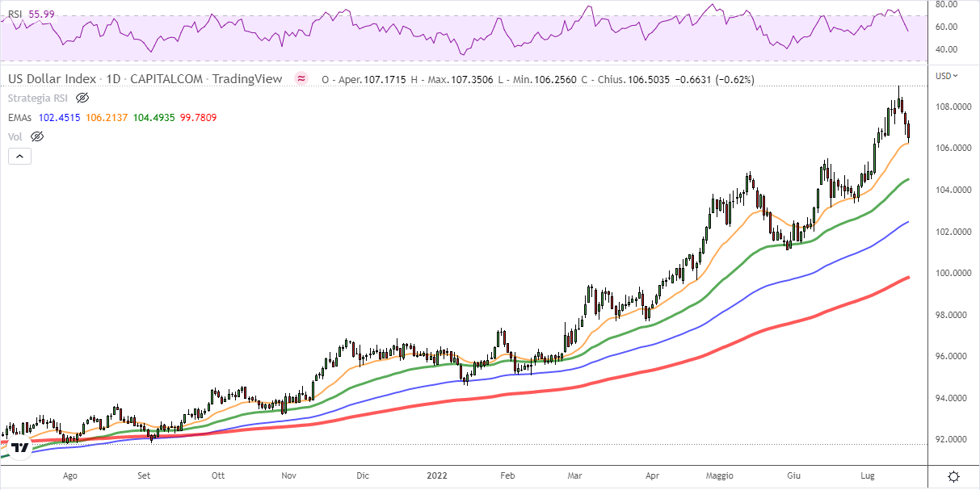Screen dimensions: 980x490
Task: Click the TradingView logo in the chart corner
Action: coord(20,447)
